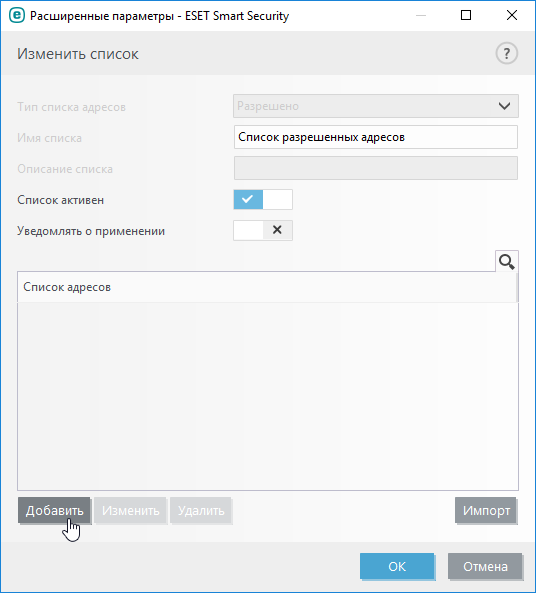Viewport: 536px width, 593px height.
Task: Click the Удалить button
Action: tap(201, 511)
